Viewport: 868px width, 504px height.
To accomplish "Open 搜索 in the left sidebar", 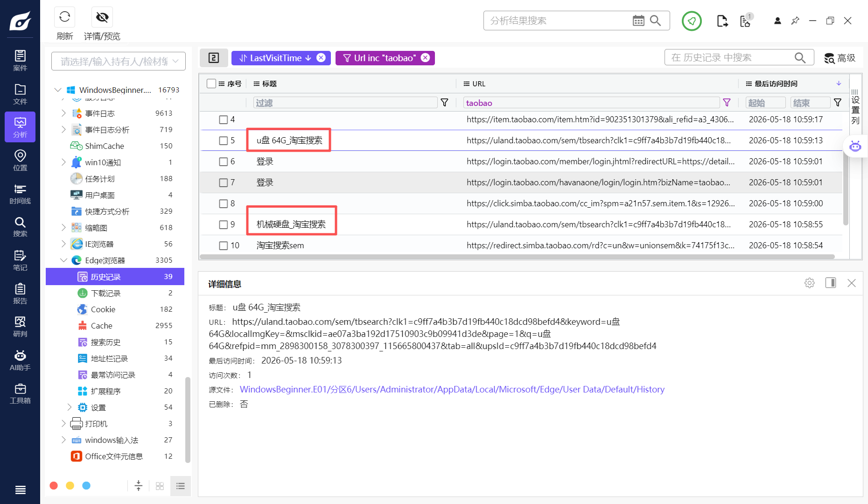I will pos(20,227).
